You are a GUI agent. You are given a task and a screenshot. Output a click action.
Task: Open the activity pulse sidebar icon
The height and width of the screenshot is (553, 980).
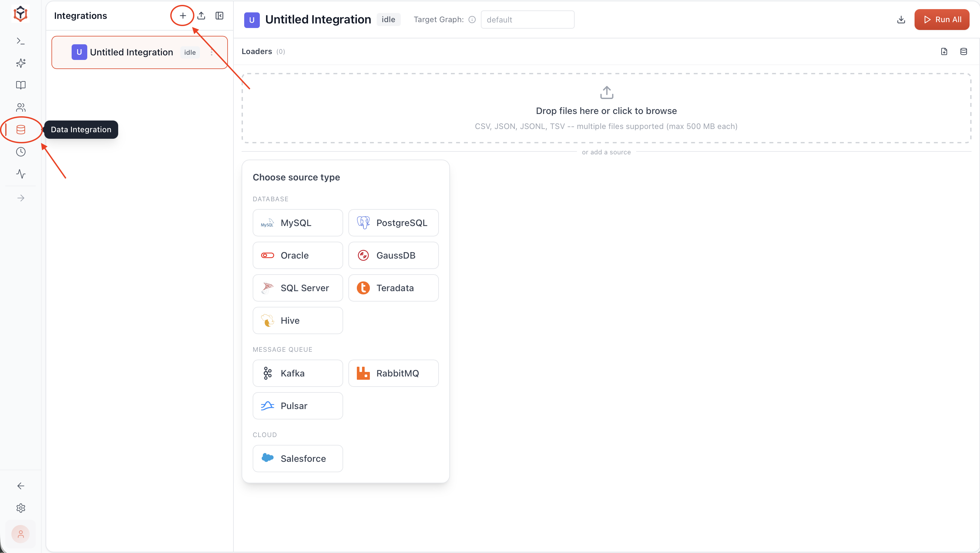click(21, 174)
